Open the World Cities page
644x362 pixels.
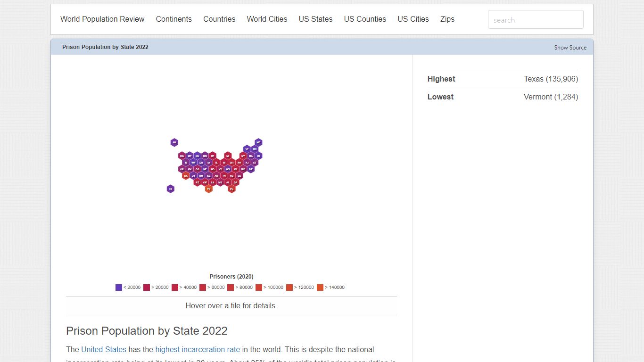267,19
